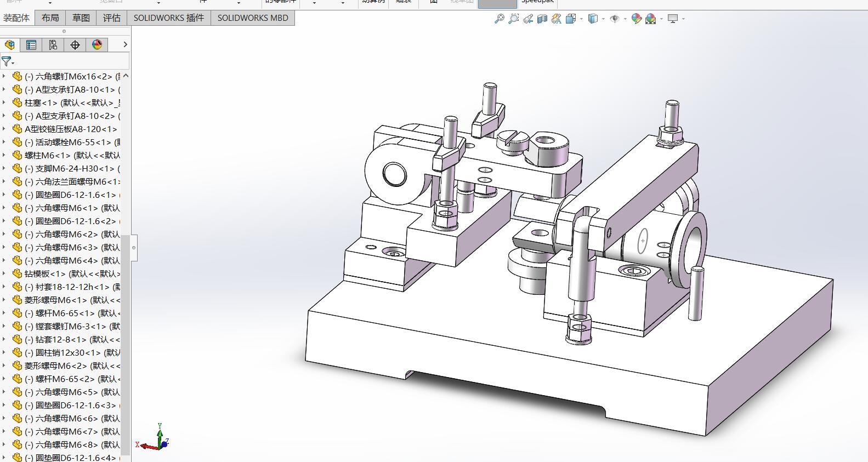Open the Display Style dropdown arrow
This screenshot has width=868, height=462.
pyautogui.click(x=603, y=19)
